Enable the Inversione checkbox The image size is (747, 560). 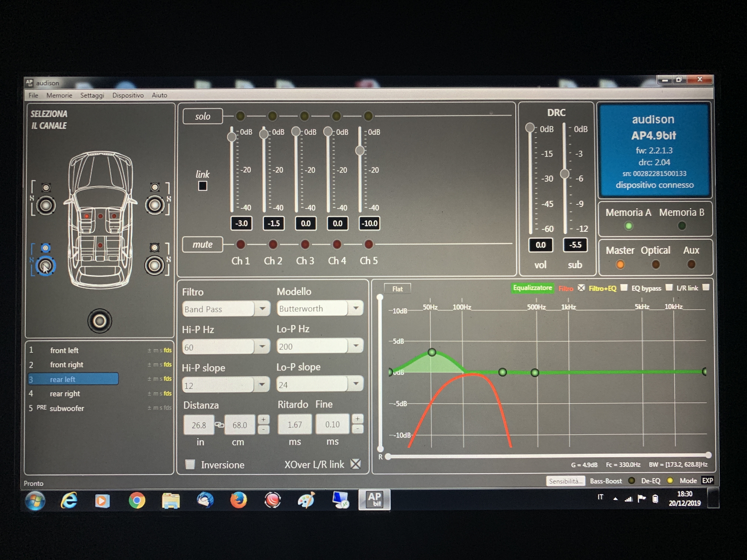(190, 464)
